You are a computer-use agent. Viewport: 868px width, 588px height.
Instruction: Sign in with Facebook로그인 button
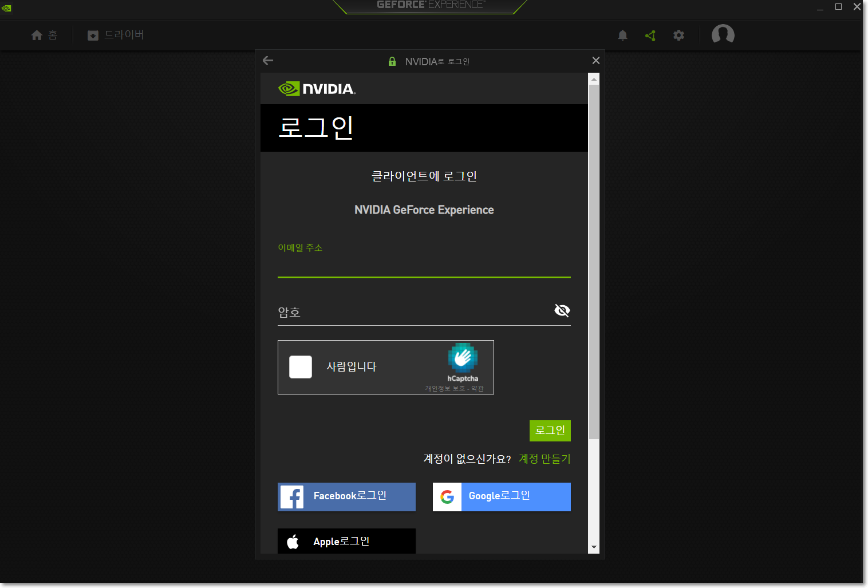point(346,496)
